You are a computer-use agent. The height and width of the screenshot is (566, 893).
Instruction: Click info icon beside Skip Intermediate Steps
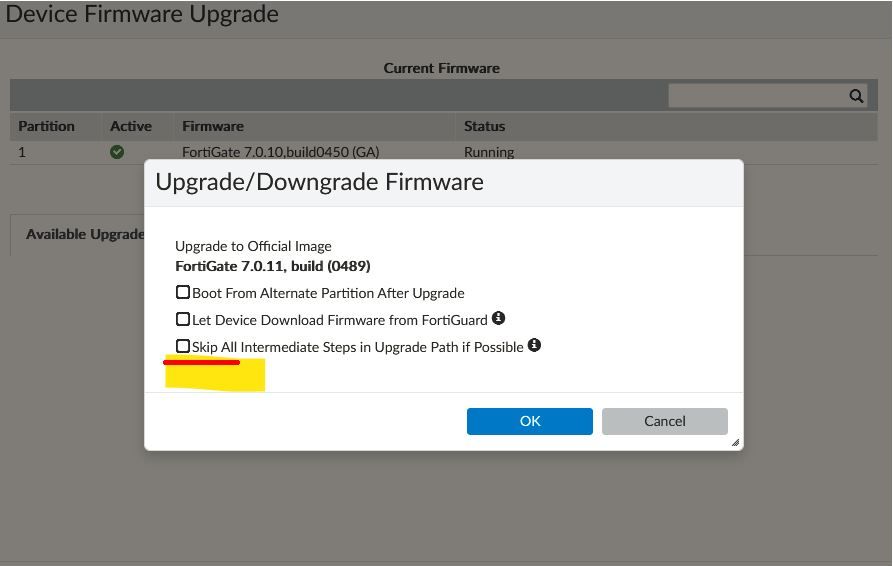point(534,346)
